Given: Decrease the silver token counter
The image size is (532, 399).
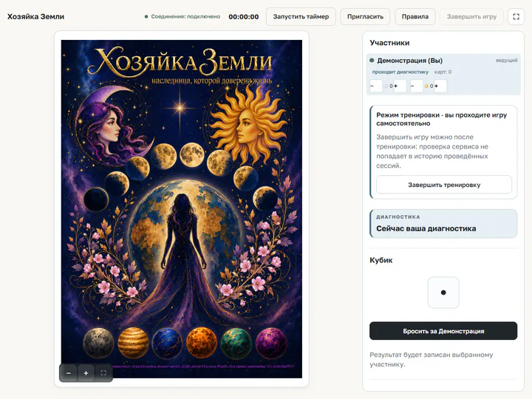Looking at the screenshot, I should pos(375,86).
